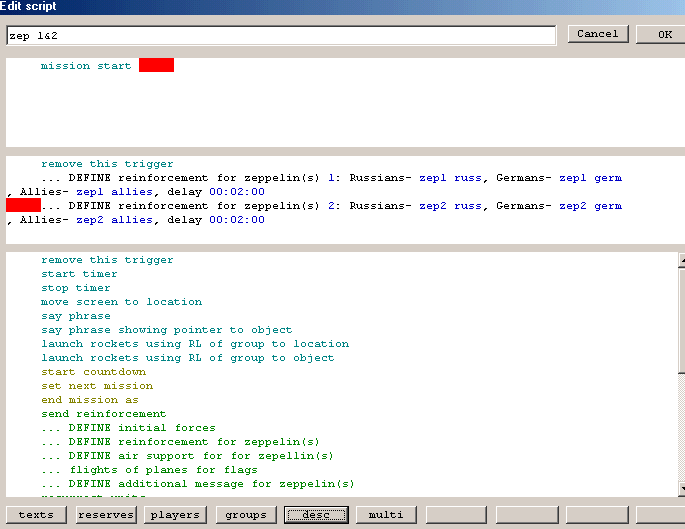
Task: Select 'set next mission' action
Action: 97,386
